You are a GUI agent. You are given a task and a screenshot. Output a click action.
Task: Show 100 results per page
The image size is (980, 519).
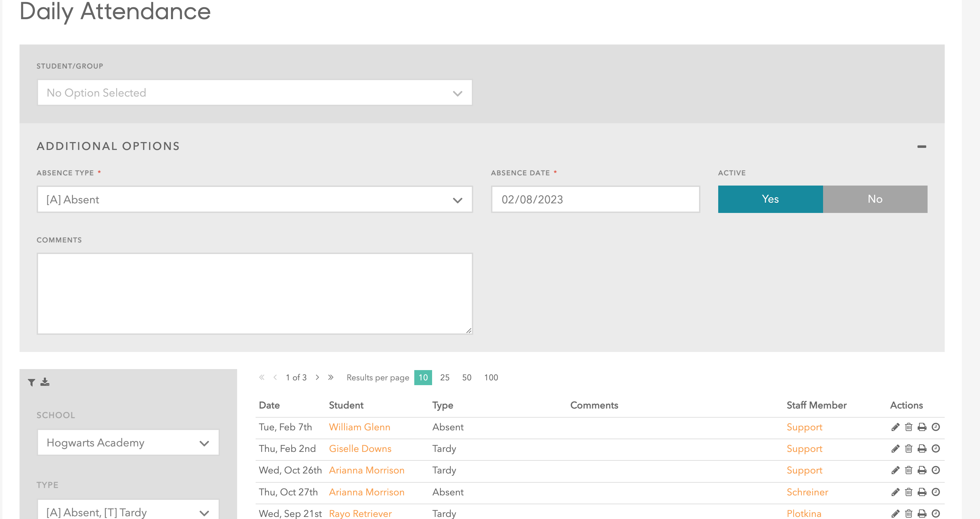tap(491, 377)
